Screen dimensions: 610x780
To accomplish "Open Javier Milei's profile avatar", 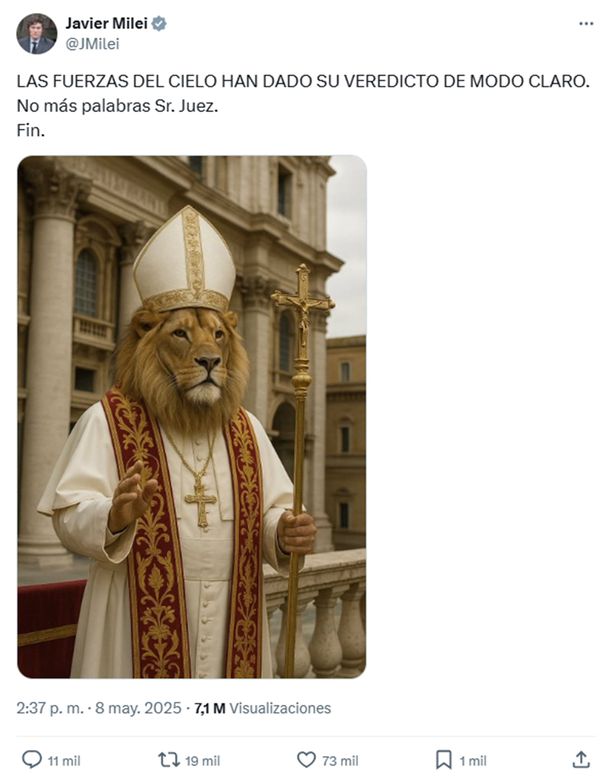I will pos(36,34).
